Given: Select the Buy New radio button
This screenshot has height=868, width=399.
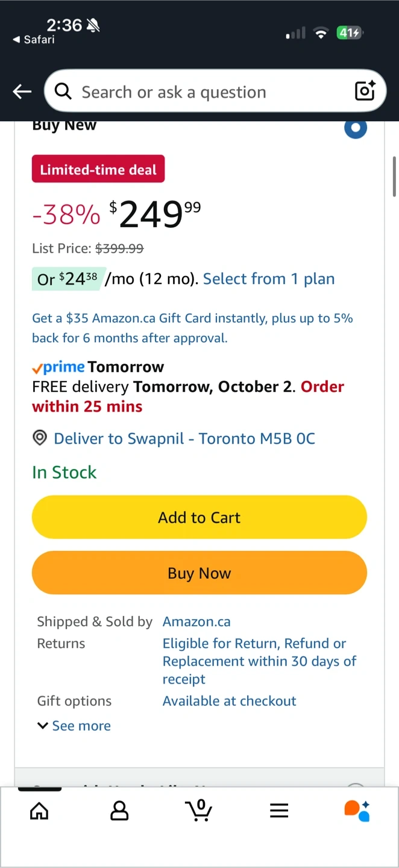Looking at the screenshot, I should (355, 128).
